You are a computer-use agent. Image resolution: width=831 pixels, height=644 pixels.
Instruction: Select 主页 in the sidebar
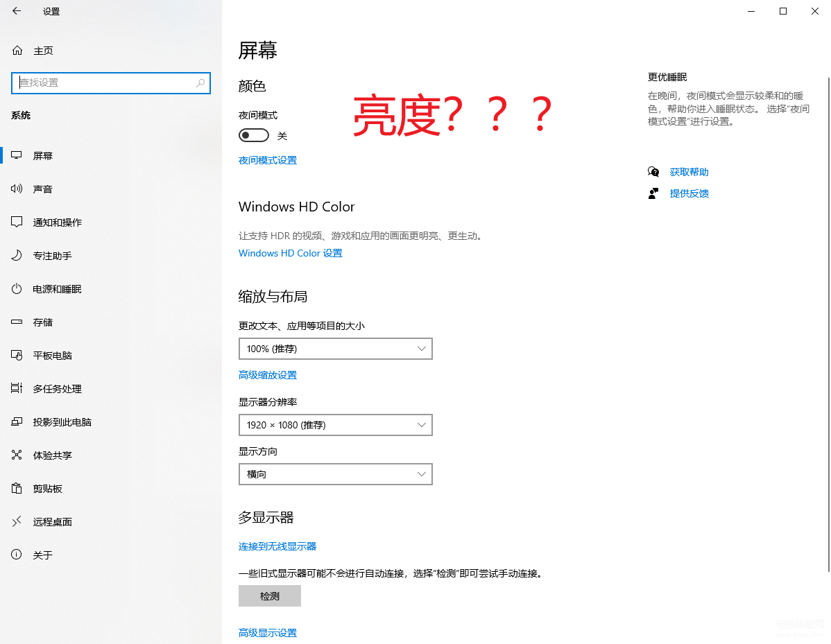[111, 51]
